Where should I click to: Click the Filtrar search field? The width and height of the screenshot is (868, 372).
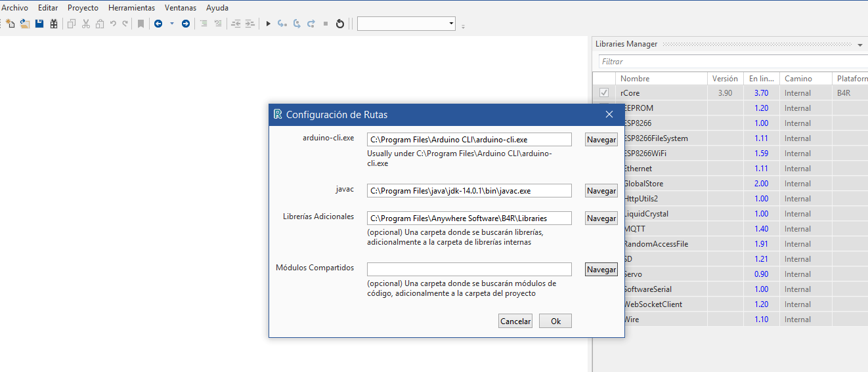[733, 62]
